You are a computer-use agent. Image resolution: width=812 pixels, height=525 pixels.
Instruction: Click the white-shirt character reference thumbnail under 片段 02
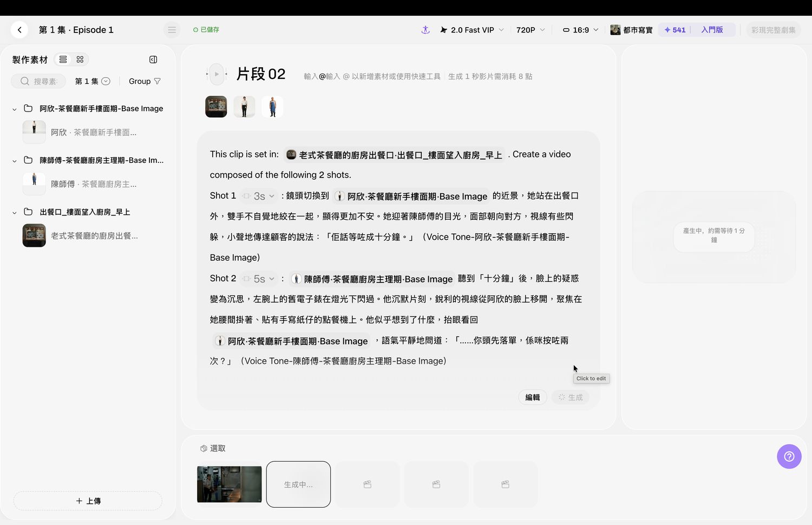[x=244, y=107]
